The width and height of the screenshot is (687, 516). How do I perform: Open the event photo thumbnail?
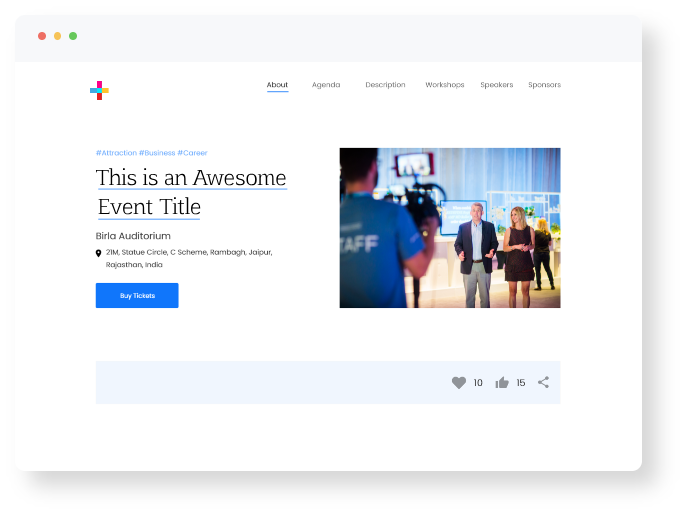point(449,228)
